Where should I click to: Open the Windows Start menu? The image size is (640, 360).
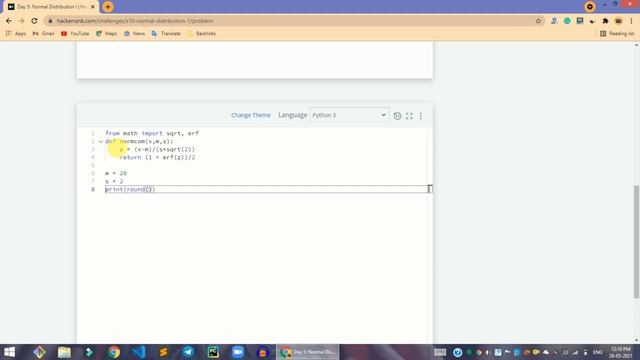coord(9,352)
